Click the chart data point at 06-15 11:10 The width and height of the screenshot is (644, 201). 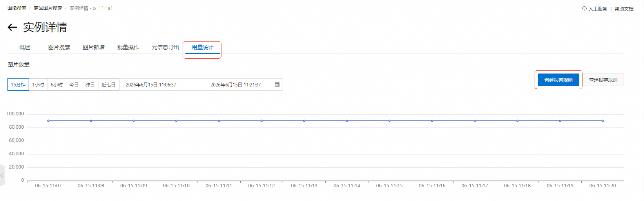176,121
